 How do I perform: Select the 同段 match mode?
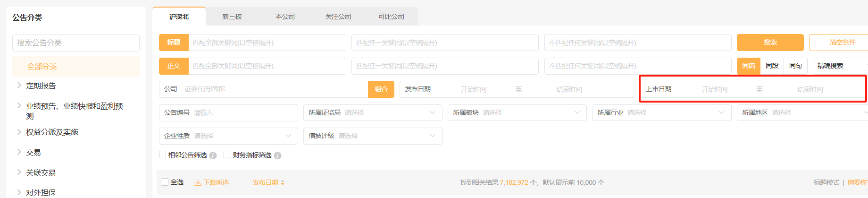point(772,66)
